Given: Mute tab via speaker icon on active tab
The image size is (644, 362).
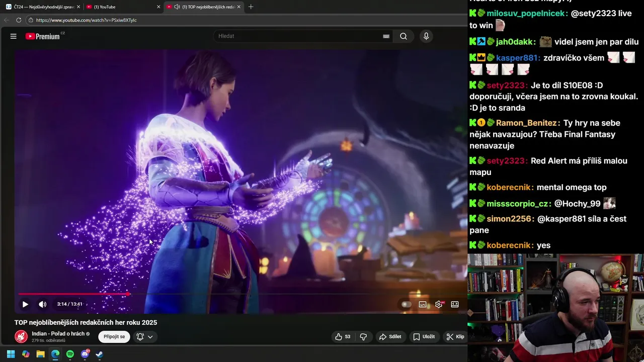Looking at the screenshot, I should pos(177,7).
